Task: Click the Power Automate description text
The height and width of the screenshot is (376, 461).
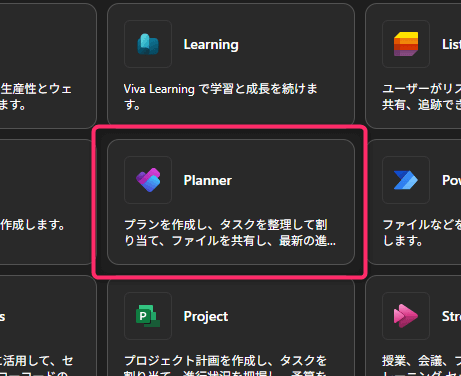Action: point(422,232)
